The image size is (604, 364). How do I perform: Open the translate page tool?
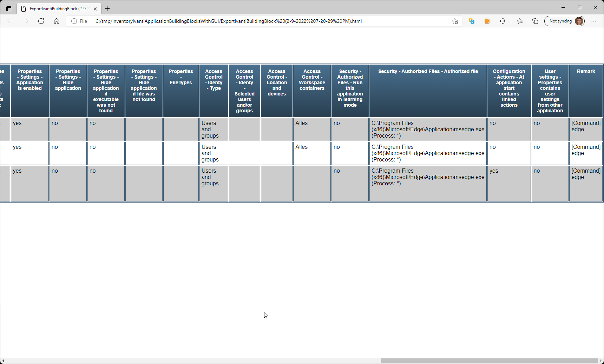pos(472,21)
